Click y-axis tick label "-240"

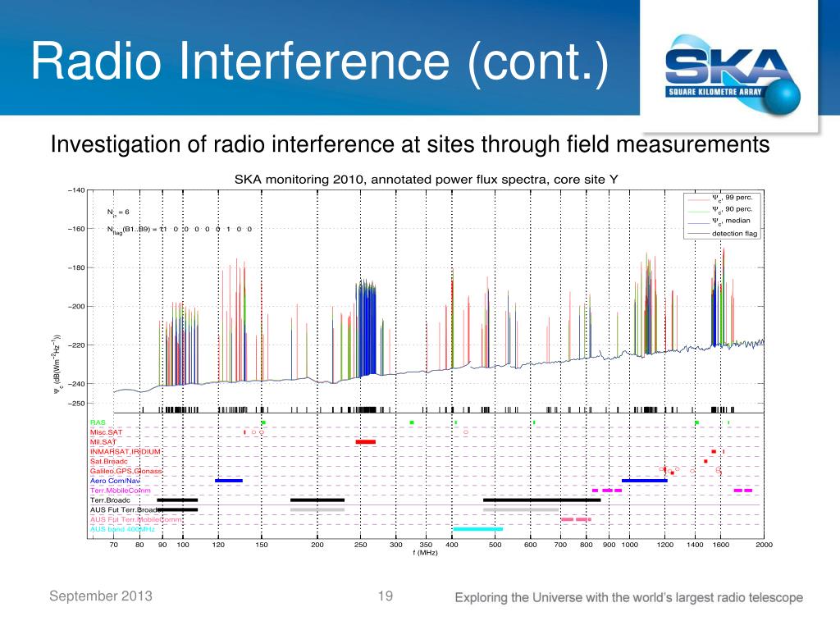(76, 384)
